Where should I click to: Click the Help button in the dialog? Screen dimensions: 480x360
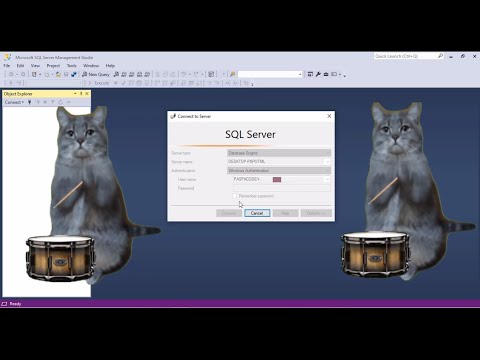pyautogui.click(x=285, y=213)
